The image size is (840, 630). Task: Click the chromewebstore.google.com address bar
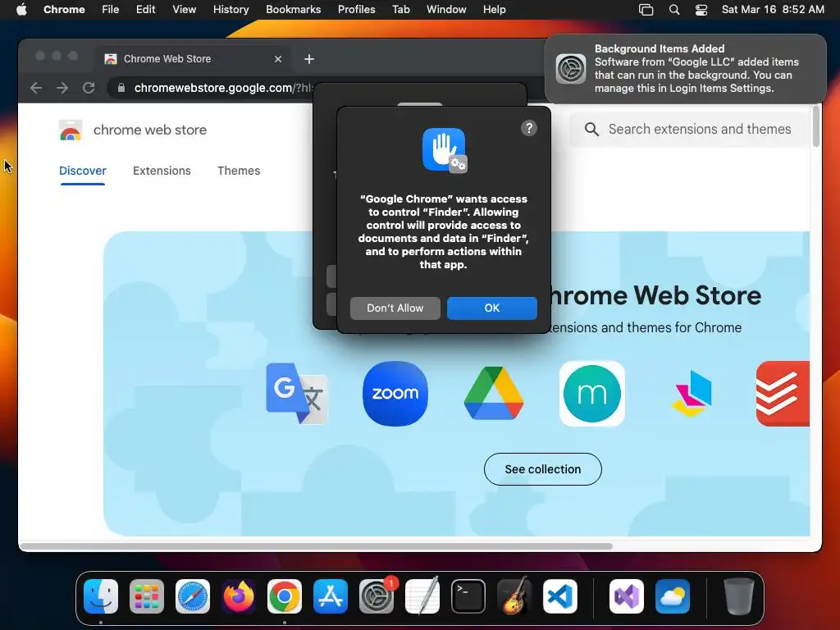pos(223,88)
